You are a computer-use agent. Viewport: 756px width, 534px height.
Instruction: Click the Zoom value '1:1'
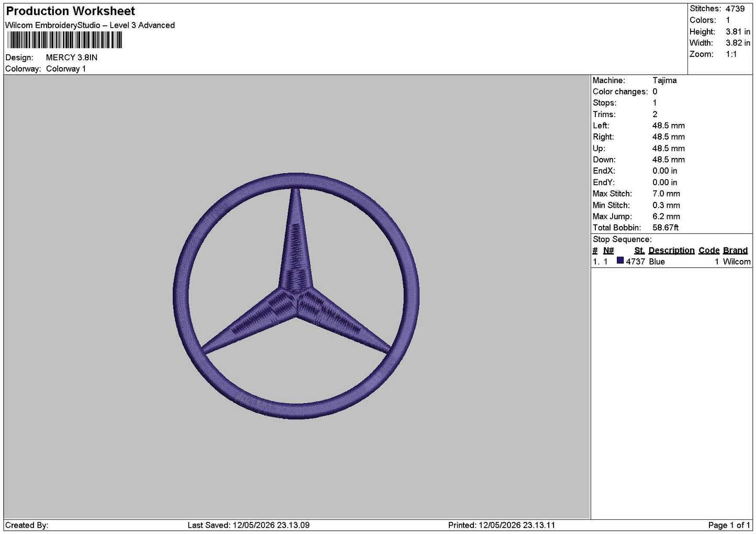point(731,54)
